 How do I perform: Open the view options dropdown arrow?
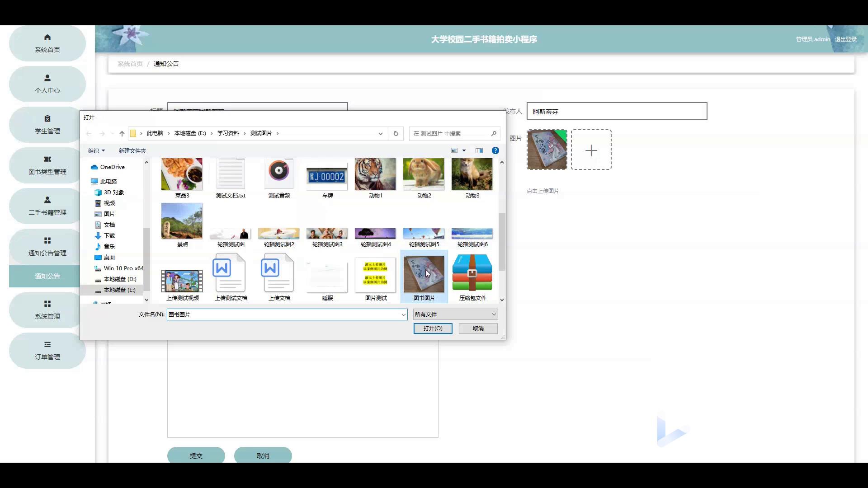(464, 150)
